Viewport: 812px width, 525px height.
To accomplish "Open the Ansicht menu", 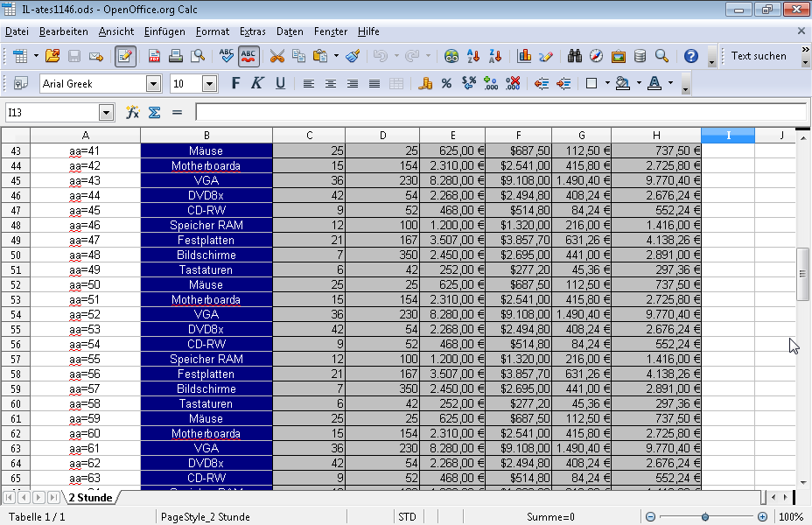I will 116,31.
